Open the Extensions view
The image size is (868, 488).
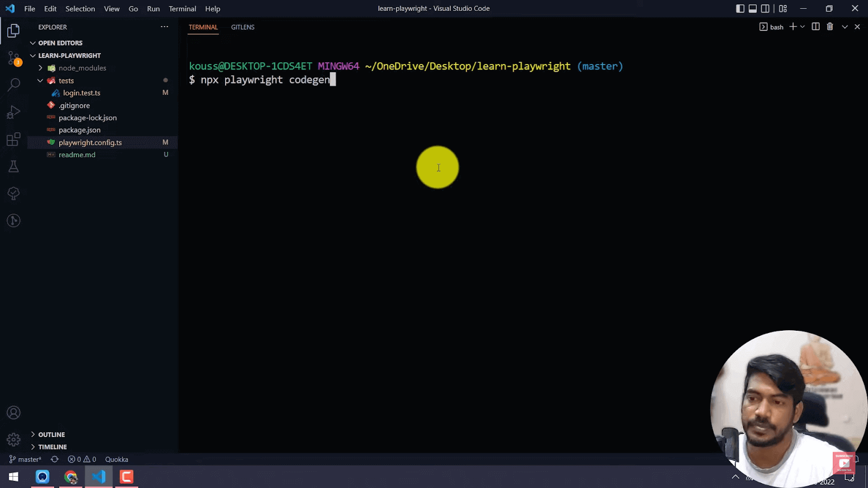coord(13,139)
